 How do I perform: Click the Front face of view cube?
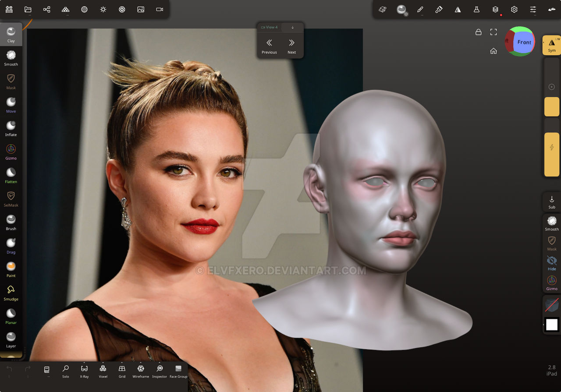pyautogui.click(x=524, y=42)
